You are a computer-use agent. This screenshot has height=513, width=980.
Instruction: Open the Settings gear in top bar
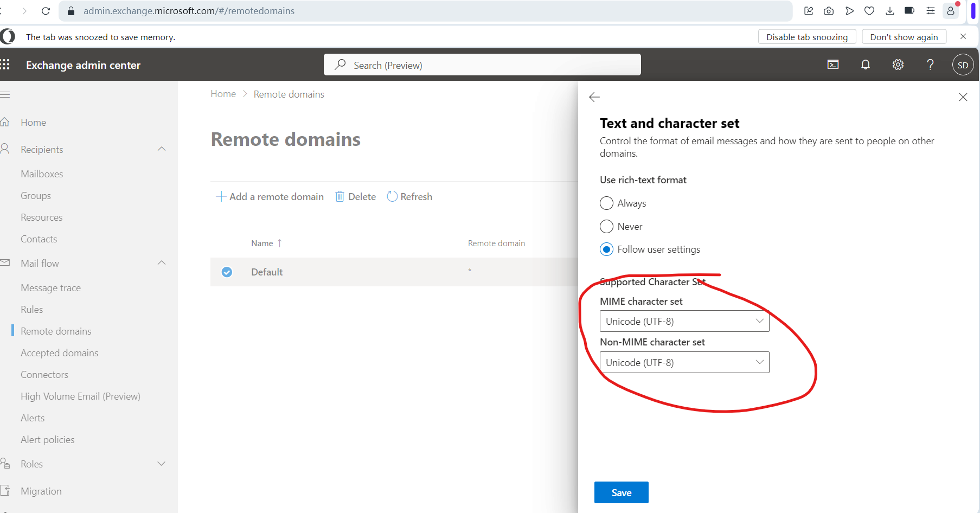(898, 65)
